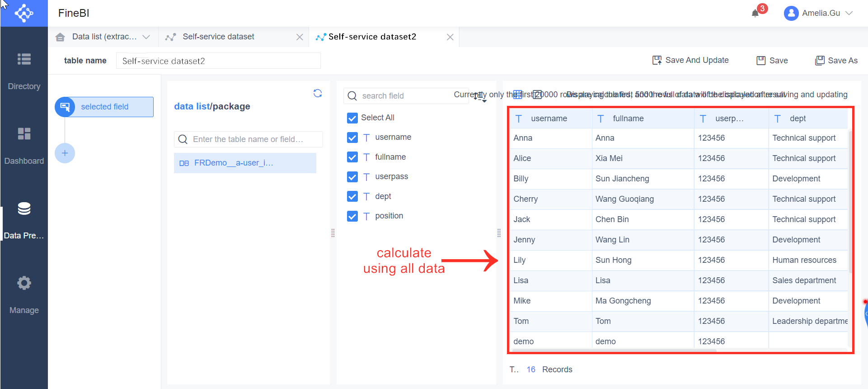
Task: Click the Amelia.Gu user avatar
Action: pyautogui.click(x=791, y=13)
